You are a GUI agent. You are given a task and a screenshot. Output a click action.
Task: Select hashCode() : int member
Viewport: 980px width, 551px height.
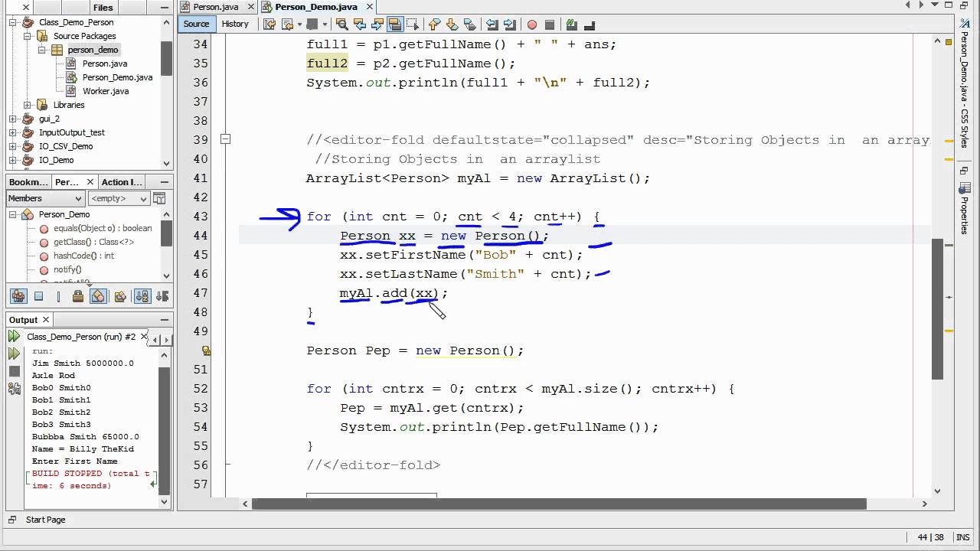pyautogui.click(x=83, y=256)
